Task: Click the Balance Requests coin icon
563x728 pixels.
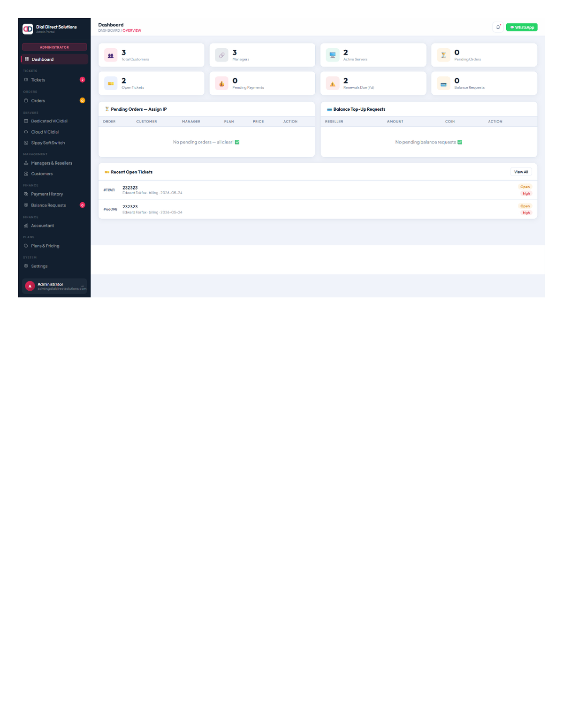Action: [26, 205]
